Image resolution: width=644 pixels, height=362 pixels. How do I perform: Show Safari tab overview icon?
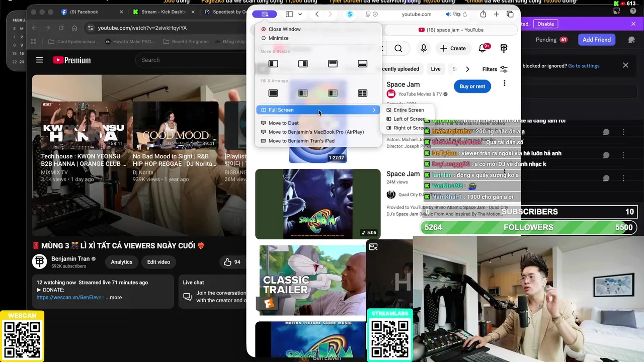click(x=510, y=14)
